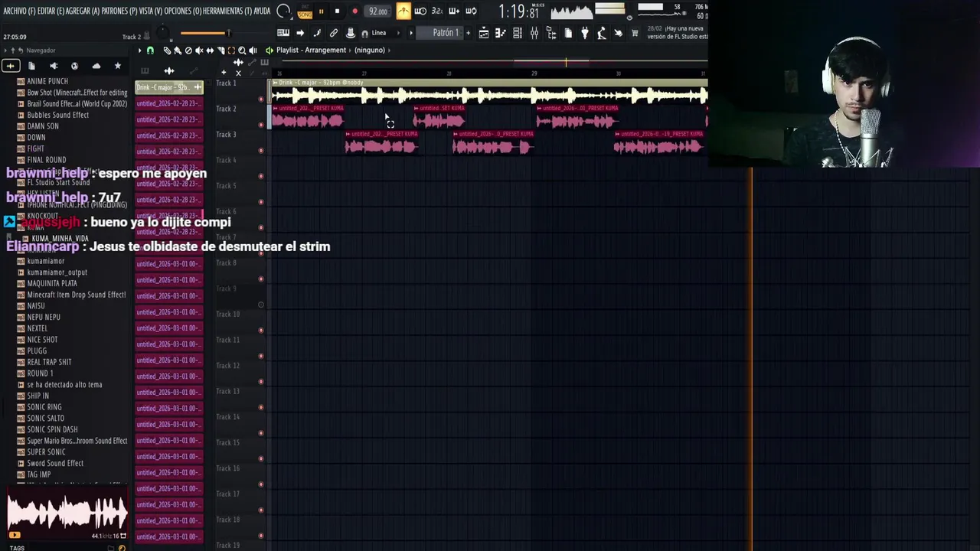
Task: Open the Mixer window icon
Action: coord(534,33)
